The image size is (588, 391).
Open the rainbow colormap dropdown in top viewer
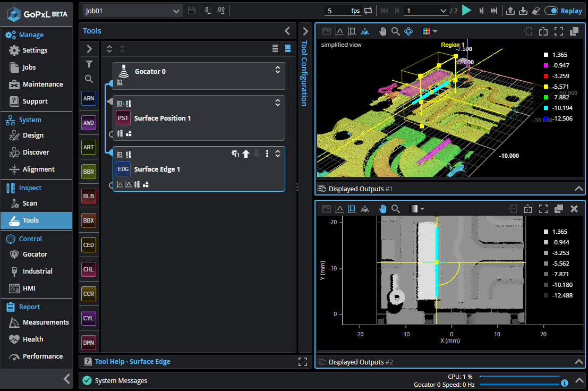pos(429,31)
